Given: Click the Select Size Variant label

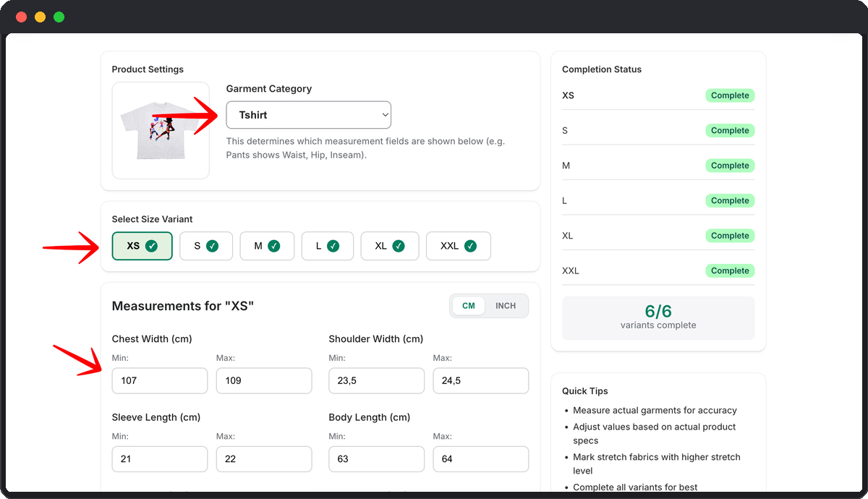Looking at the screenshot, I should 152,219.
